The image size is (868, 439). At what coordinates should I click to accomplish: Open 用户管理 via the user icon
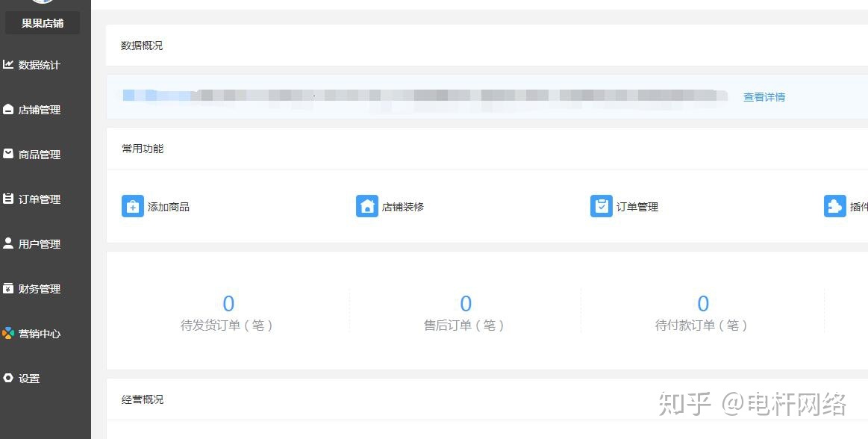[x=10, y=243]
